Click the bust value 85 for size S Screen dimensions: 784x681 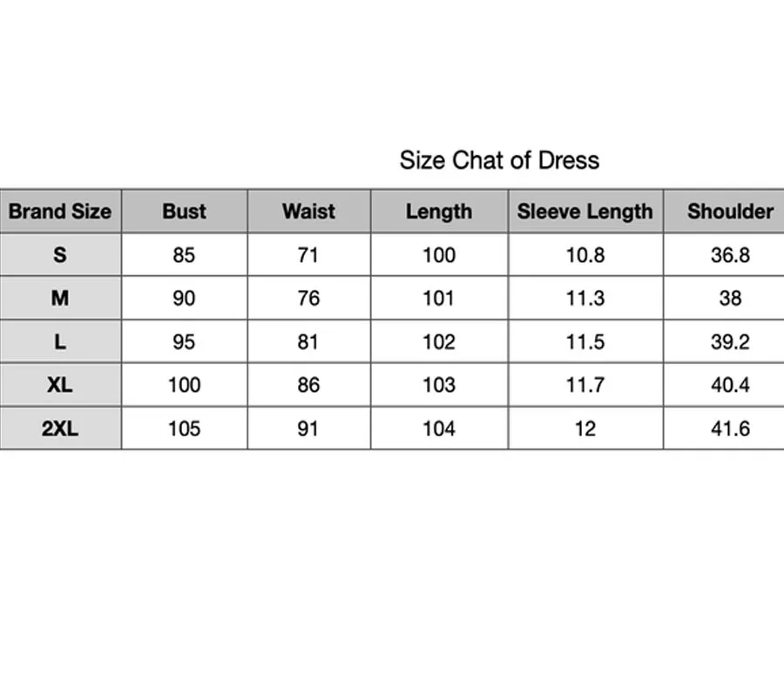coord(184,255)
